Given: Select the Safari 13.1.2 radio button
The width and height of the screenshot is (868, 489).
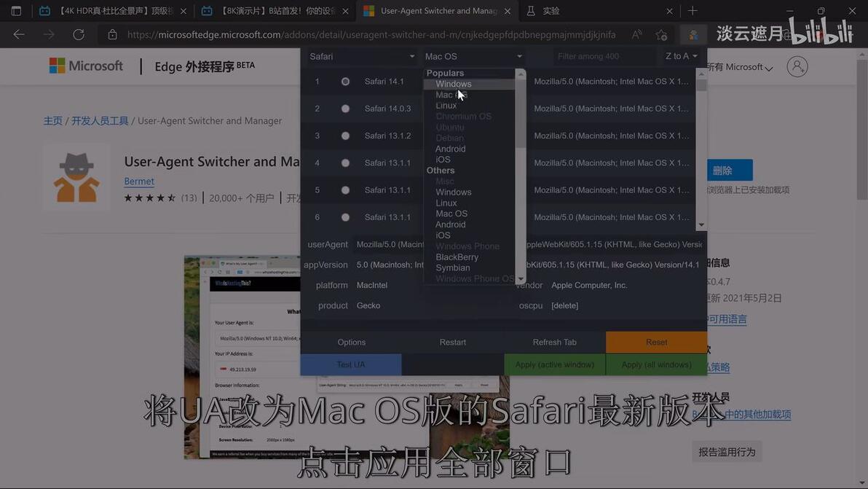Looking at the screenshot, I should 345,136.
